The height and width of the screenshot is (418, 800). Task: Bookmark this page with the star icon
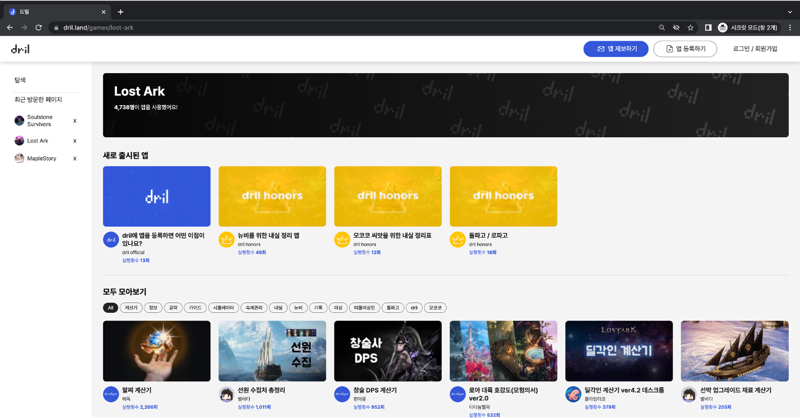[x=690, y=28]
